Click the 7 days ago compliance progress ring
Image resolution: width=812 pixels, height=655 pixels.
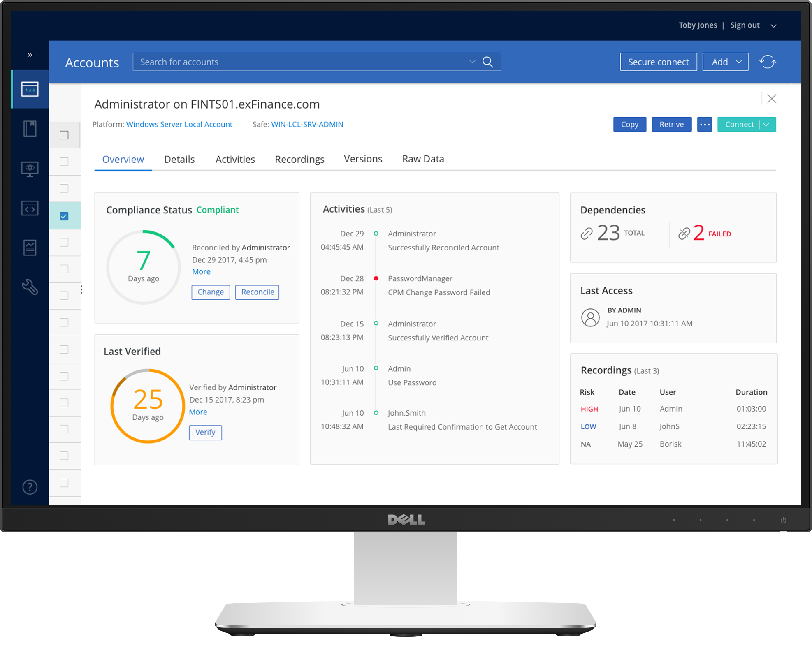coord(143,267)
